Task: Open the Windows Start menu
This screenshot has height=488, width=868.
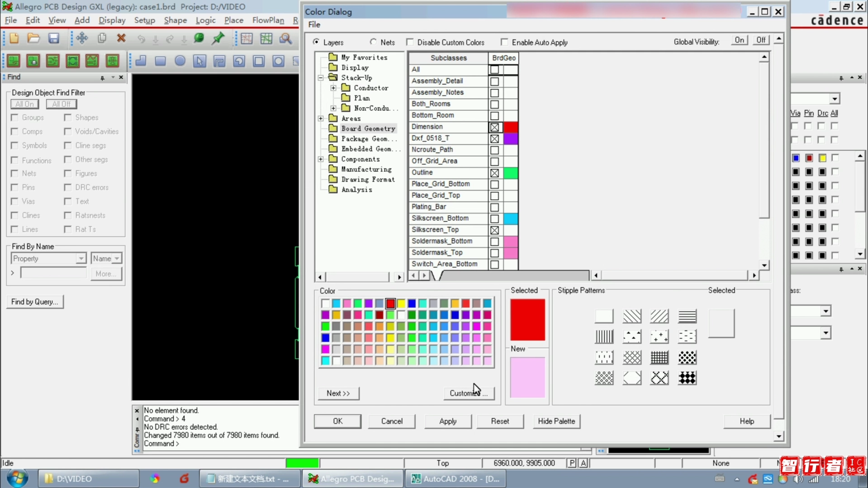Action: (x=17, y=478)
